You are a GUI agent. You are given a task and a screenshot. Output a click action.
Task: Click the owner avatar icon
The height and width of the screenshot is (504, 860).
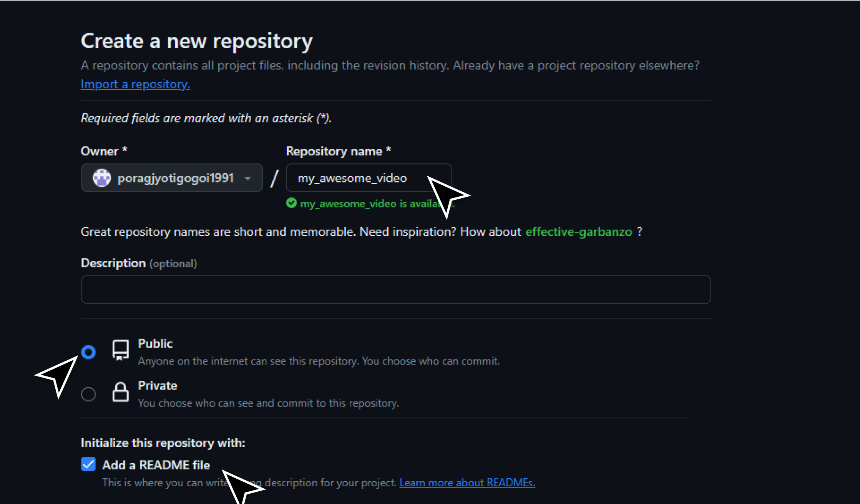click(x=102, y=178)
